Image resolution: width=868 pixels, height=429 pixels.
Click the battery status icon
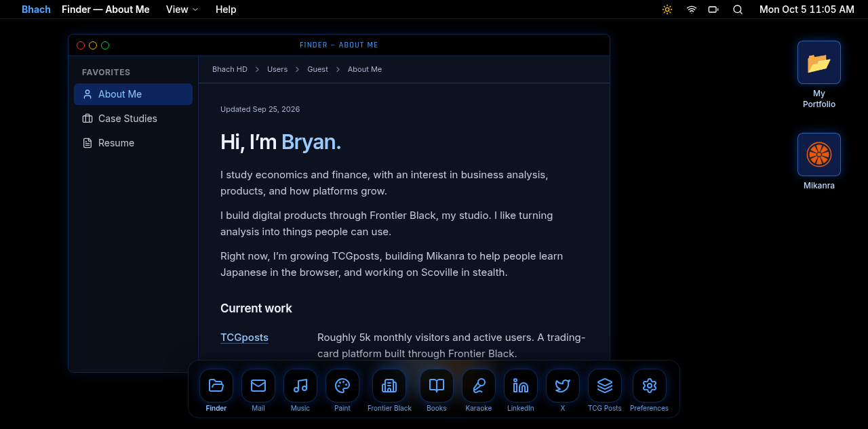pyautogui.click(x=713, y=9)
